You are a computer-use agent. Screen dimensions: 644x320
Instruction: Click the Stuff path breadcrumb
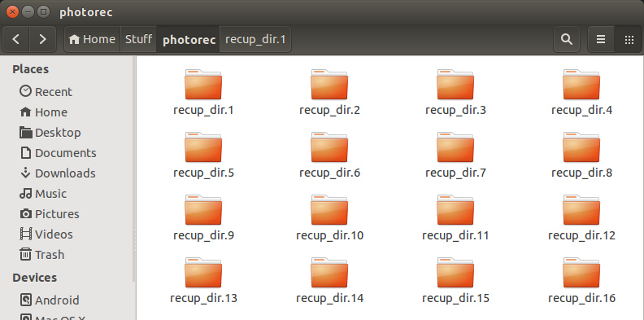[138, 39]
